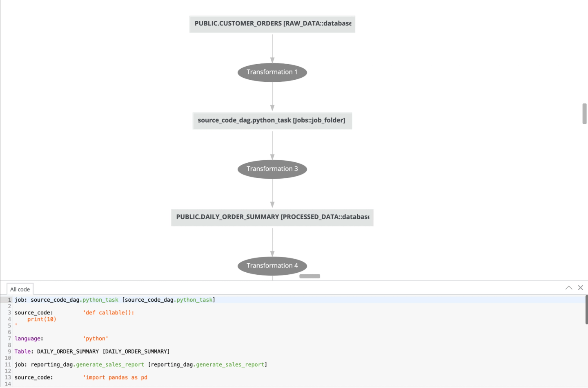Click the PUBLIC.DAILY_ORDER_SUMMARY table node
The height and width of the screenshot is (388, 588).
[x=272, y=217]
